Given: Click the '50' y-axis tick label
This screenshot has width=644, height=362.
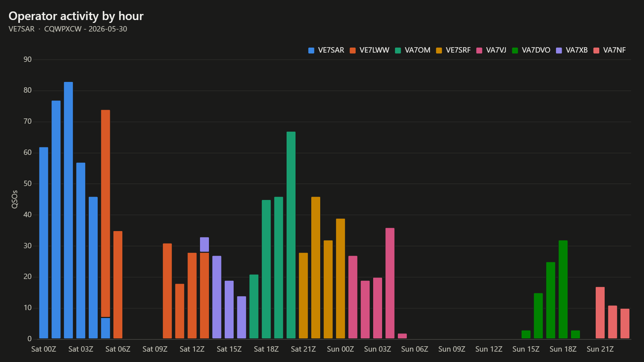Looking at the screenshot, I should [28, 184].
